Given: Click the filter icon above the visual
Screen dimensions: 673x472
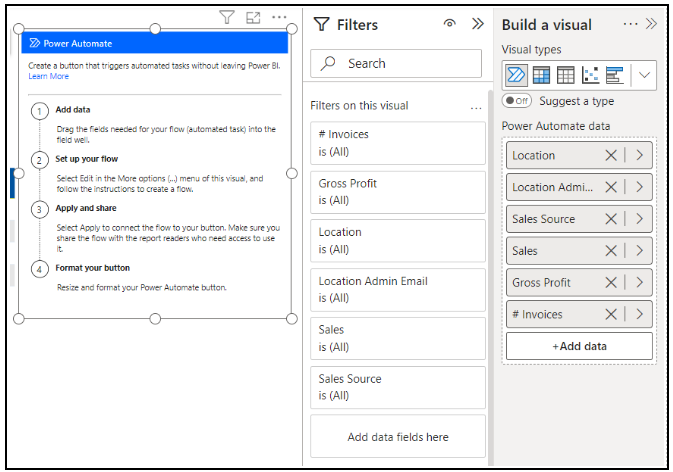Looking at the screenshot, I should point(227,17).
